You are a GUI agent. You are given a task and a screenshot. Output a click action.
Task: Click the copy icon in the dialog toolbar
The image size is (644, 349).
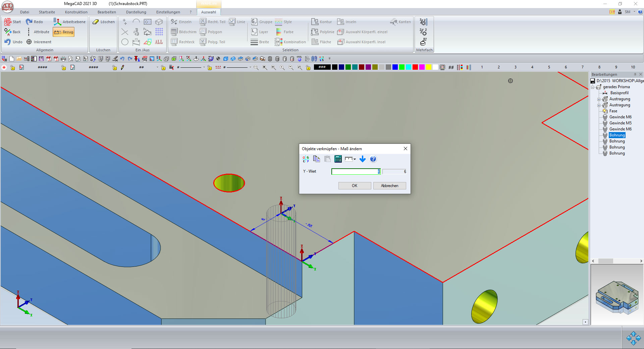tap(316, 159)
